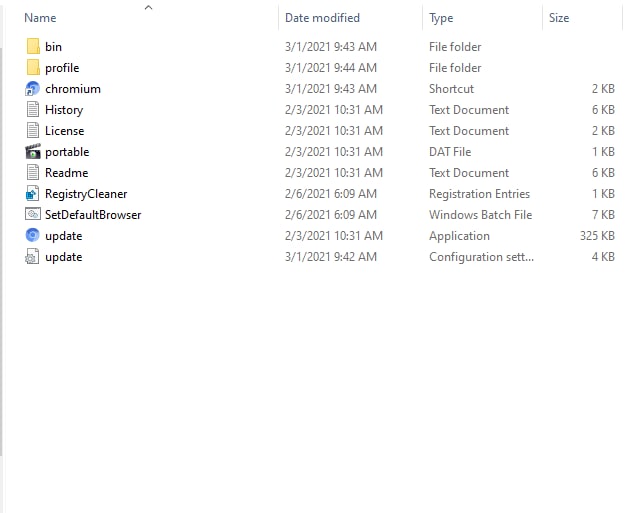
Task: Sort files by Type column
Action: pos(441,18)
